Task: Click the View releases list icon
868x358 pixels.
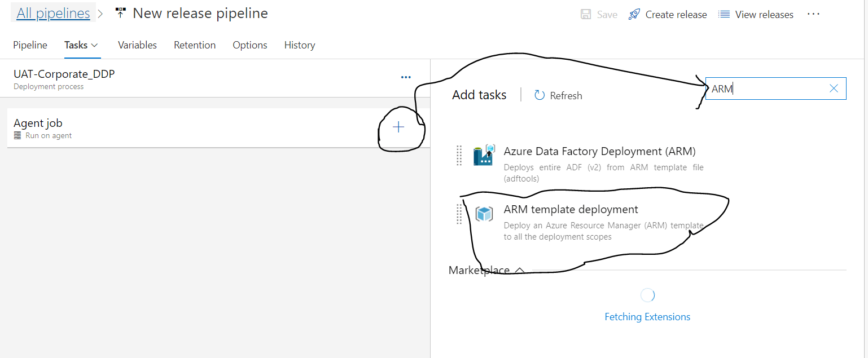Action: 724,15
